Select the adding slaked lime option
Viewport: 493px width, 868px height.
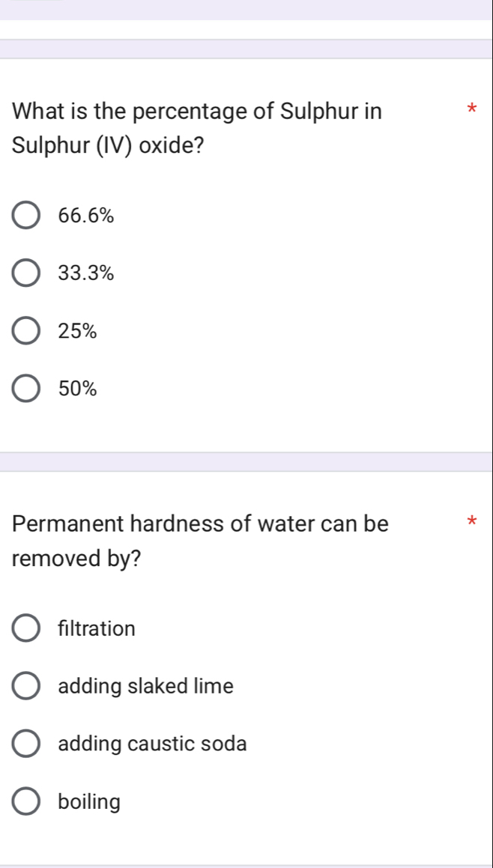click(25, 686)
